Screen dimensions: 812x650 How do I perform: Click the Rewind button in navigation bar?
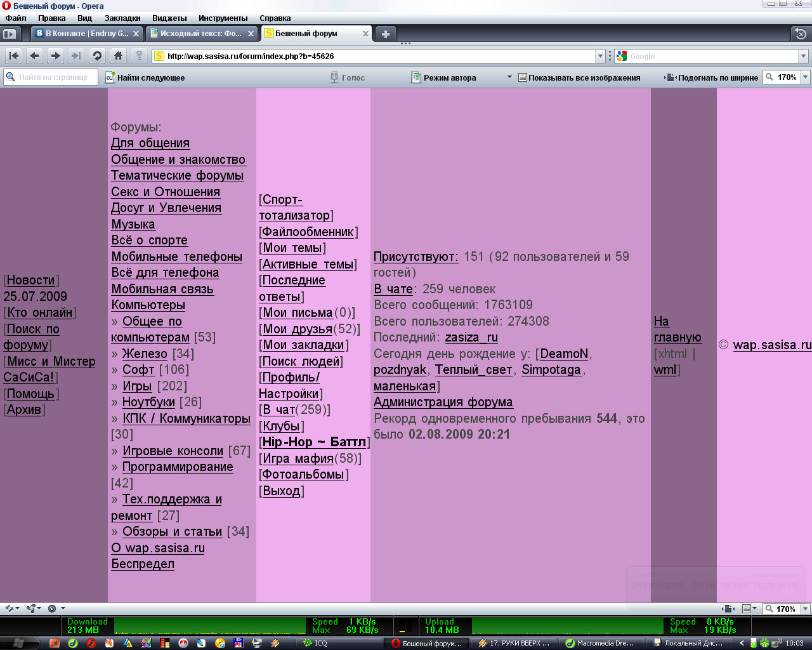[x=13, y=56]
